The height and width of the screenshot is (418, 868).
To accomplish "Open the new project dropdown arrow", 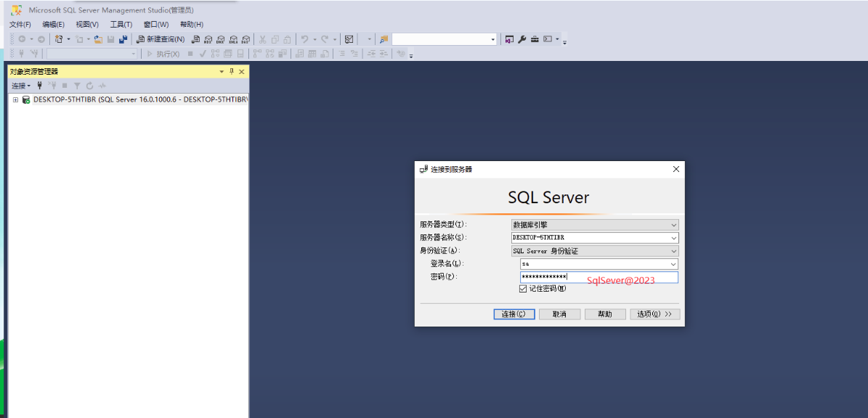I will click(x=69, y=39).
